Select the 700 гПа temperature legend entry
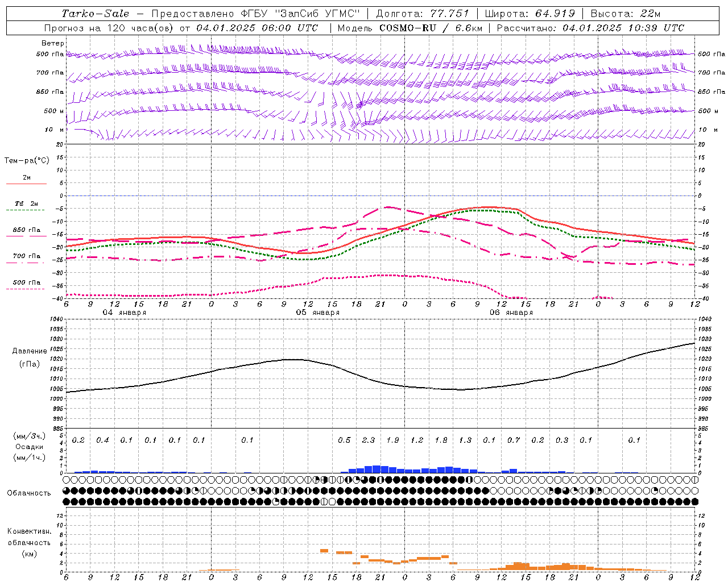Viewport: 728px width, 582px height. click(27, 256)
